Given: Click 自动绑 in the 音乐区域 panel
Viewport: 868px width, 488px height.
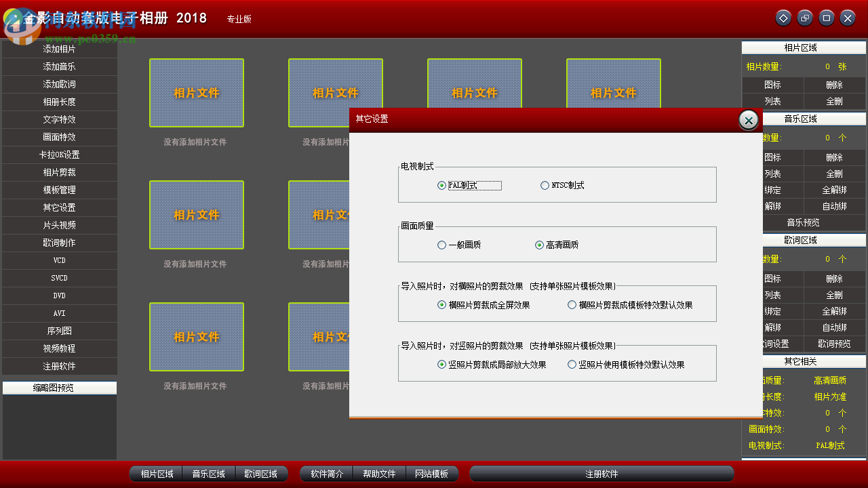Looking at the screenshot, I should (x=835, y=206).
